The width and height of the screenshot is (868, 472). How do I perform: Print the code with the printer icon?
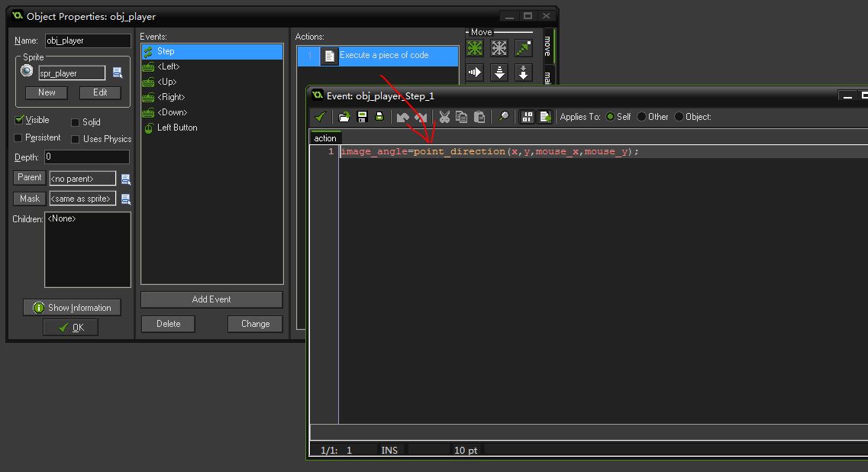pos(379,117)
